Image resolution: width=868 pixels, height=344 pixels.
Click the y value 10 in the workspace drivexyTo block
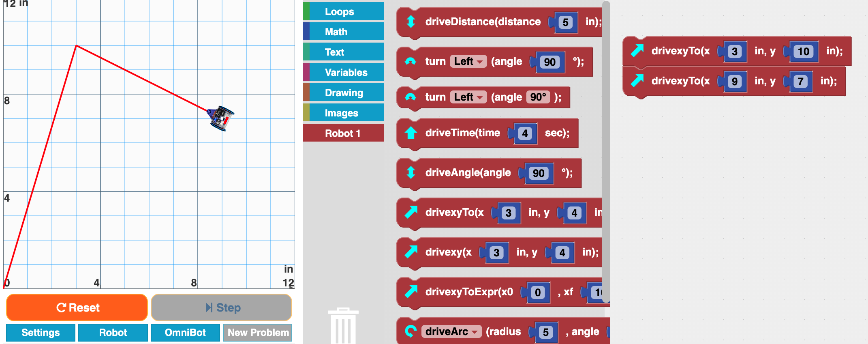[804, 52]
